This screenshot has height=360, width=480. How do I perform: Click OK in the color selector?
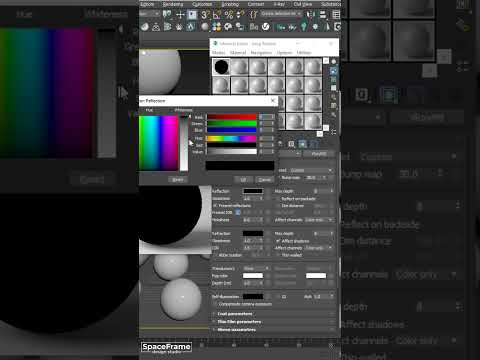(243, 180)
